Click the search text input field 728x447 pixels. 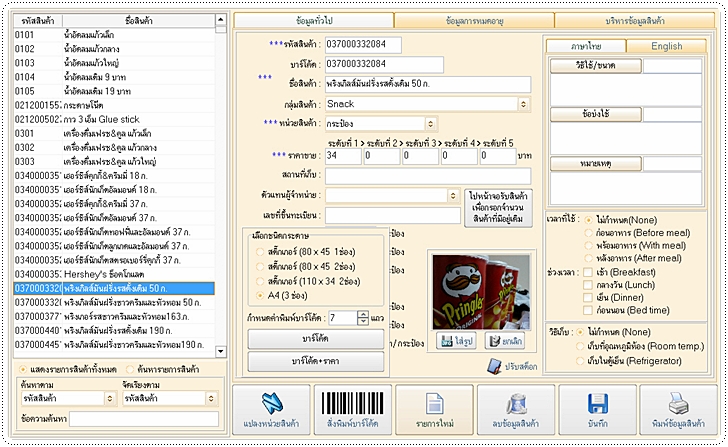[x=144, y=419]
